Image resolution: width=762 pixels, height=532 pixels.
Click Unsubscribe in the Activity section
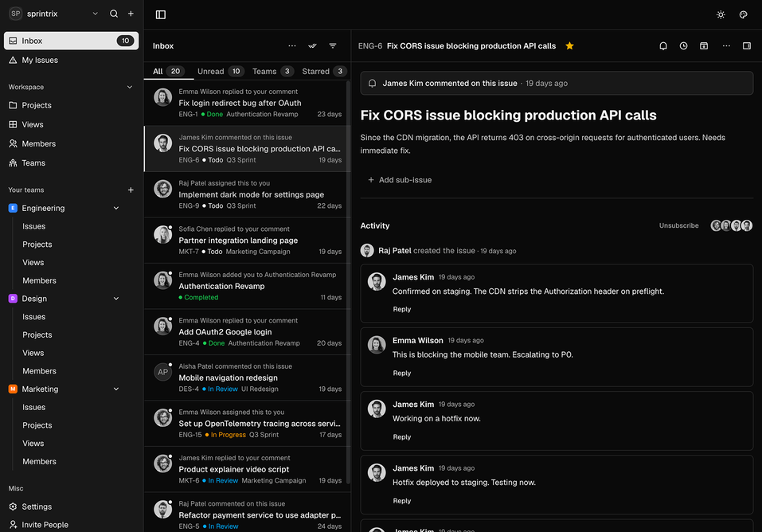(678, 225)
